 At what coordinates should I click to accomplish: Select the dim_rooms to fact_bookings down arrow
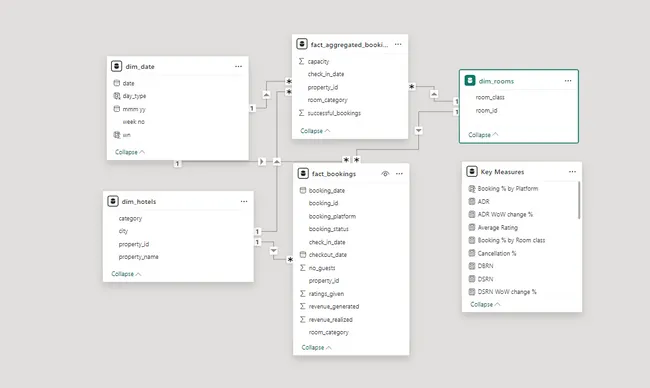pyautogui.click(x=419, y=131)
